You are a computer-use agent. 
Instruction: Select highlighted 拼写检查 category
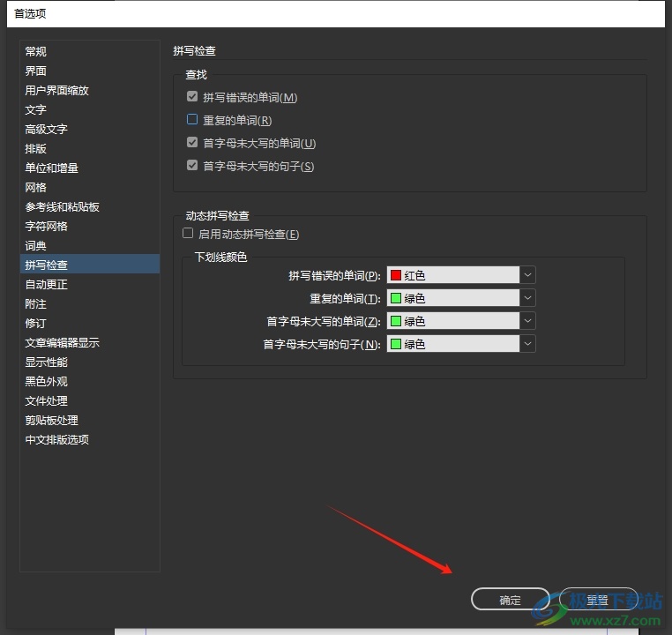90,265
